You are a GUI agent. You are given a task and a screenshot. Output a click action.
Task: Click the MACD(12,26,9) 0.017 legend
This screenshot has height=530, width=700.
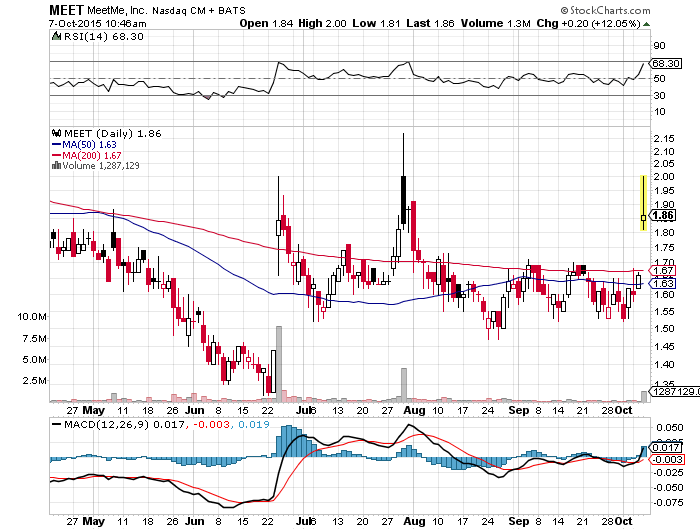[124, 425]
